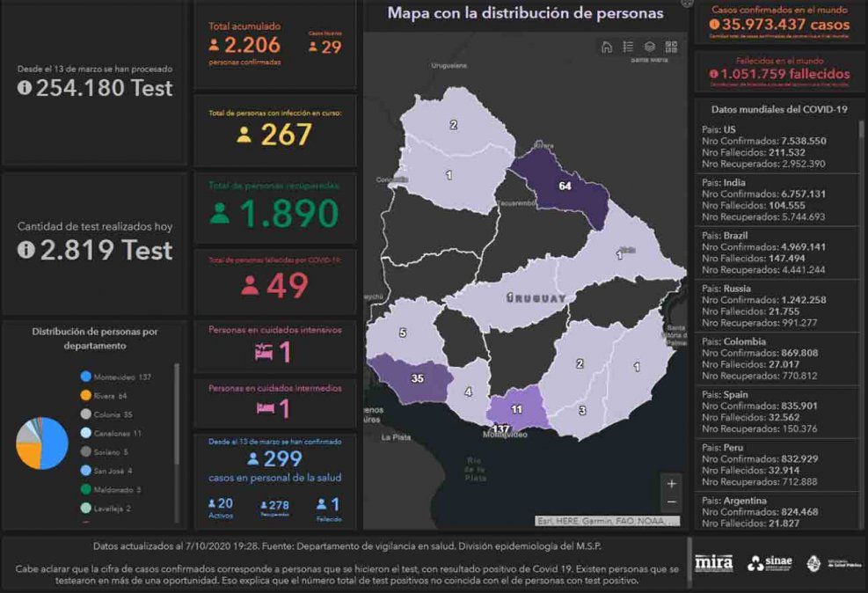The width and height of the screenshot is (868, 593).
Task: Click the info icon beside 254.180 Test
Action: [25, 88]
